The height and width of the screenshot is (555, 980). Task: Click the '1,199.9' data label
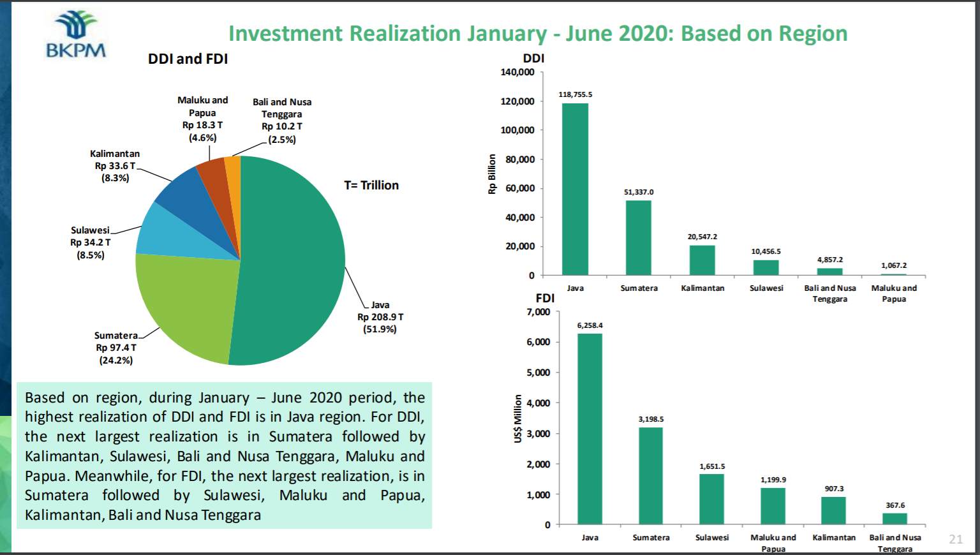tap(773, 480)
